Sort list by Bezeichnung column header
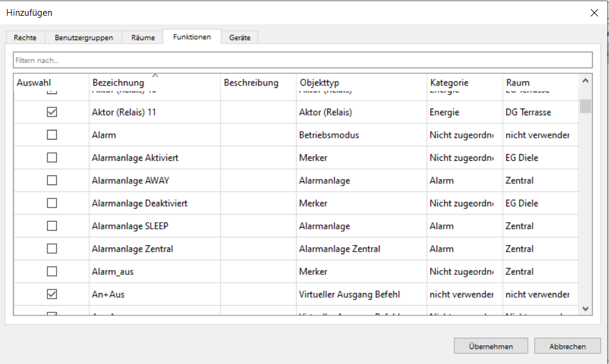609x364 pixels. pos(118,83)
